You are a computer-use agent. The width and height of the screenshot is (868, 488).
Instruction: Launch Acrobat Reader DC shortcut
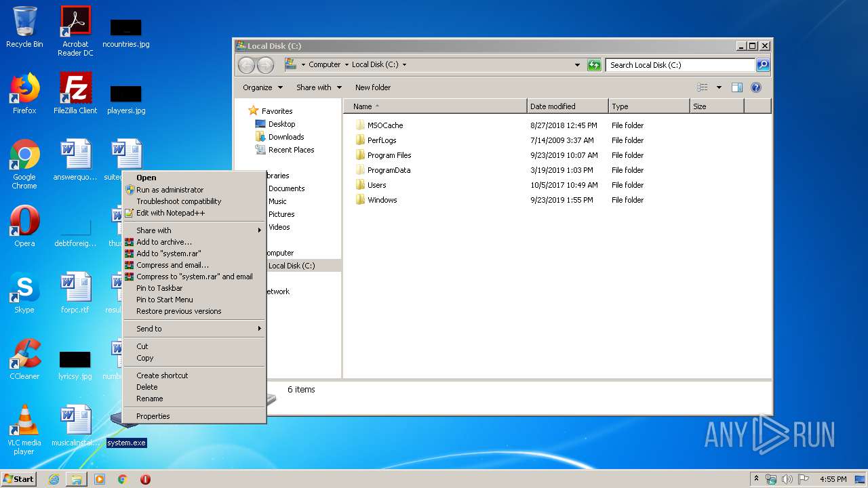coord(75,30)
